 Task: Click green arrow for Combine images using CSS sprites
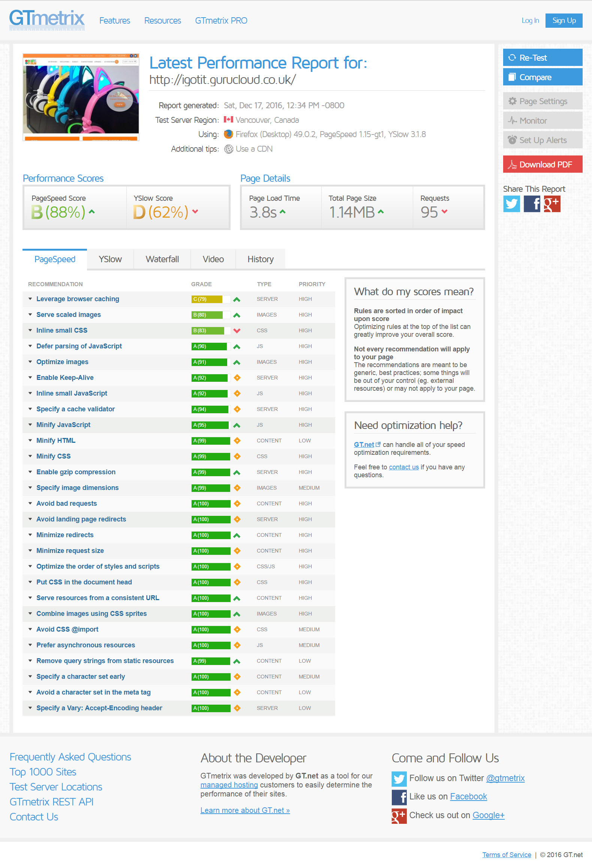pos(237,614)
